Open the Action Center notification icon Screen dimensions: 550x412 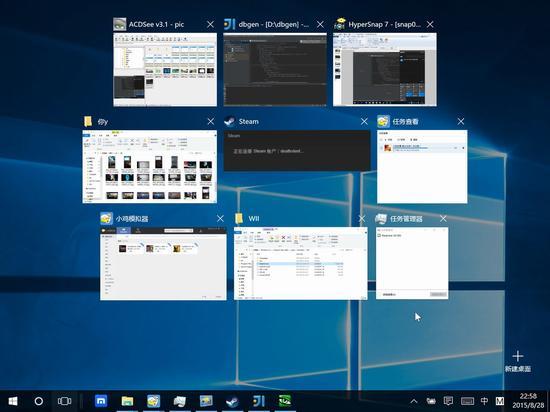coord(448,401)
